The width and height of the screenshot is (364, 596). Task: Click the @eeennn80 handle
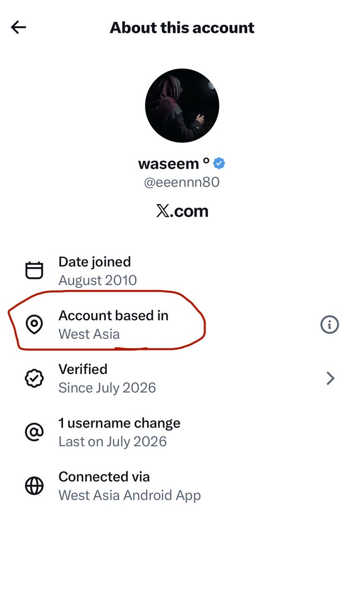click(x=182, y=183)
